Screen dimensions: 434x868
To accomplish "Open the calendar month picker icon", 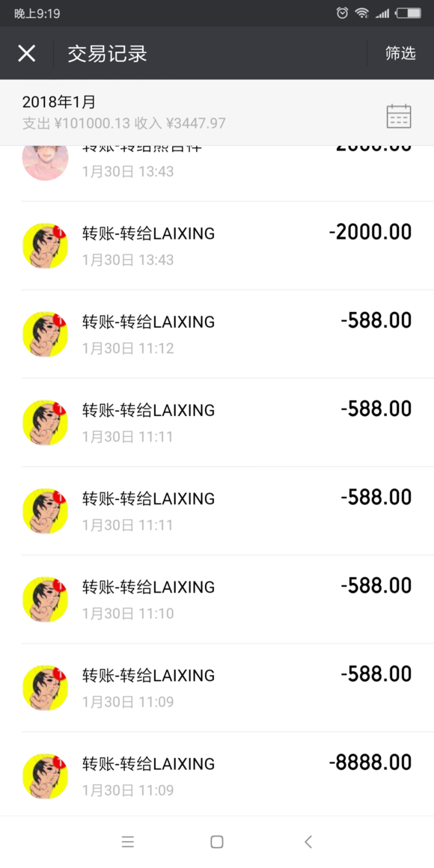I will tap(399, 116).
